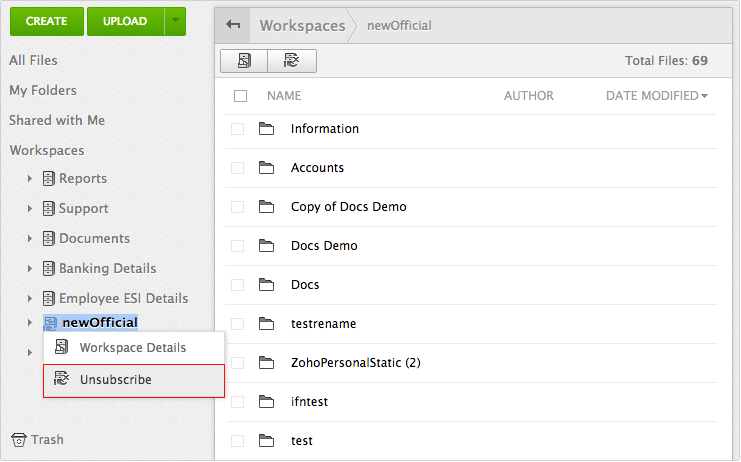The width and height of the screenshot is (741, 462).
Task: Open the Shared with Me section
Action: coord(57,120)
